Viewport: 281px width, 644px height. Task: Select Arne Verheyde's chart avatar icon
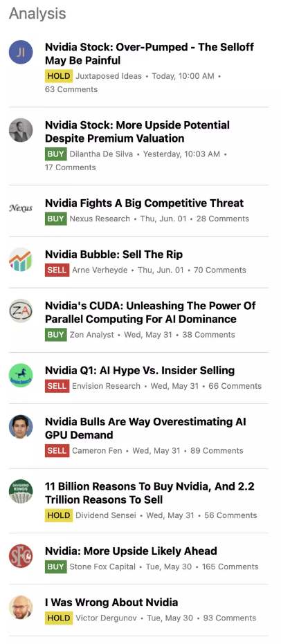point(21,259)
